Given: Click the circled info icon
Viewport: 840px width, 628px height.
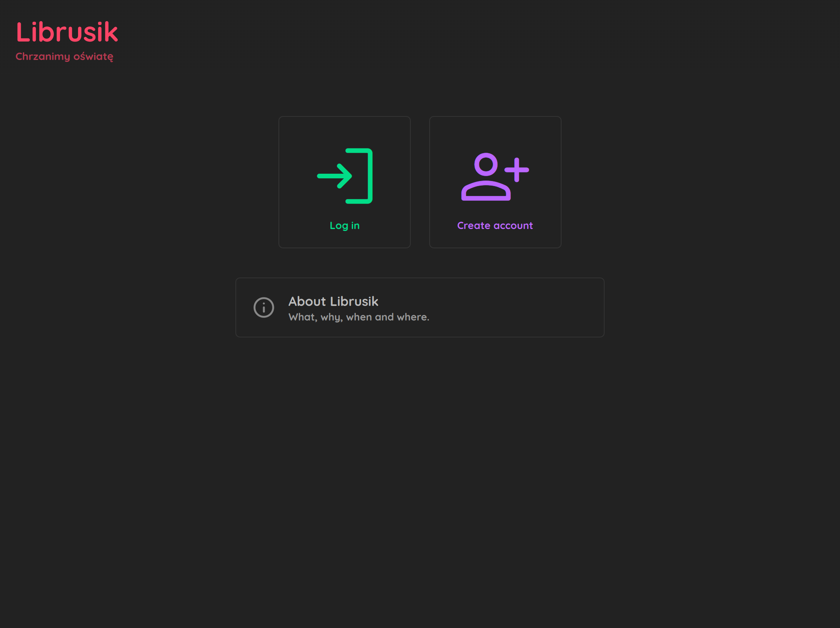Looking at the screenshot, I should click(x=264, y=307).
